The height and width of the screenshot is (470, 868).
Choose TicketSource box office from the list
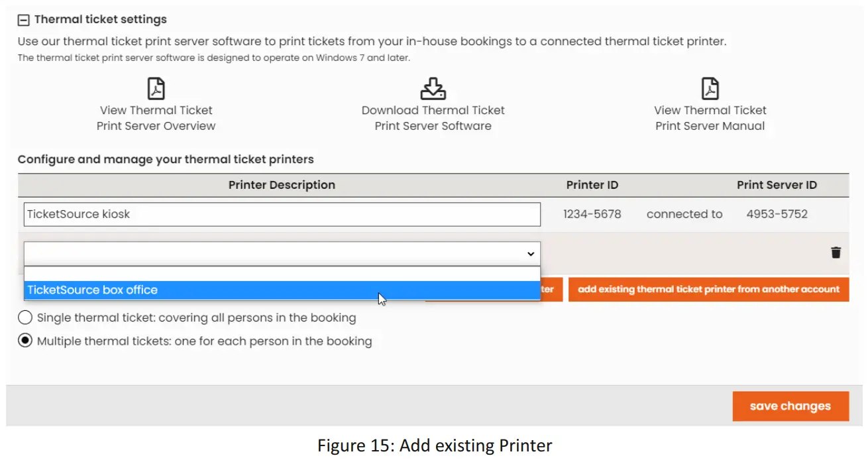(x=282, y=290)
